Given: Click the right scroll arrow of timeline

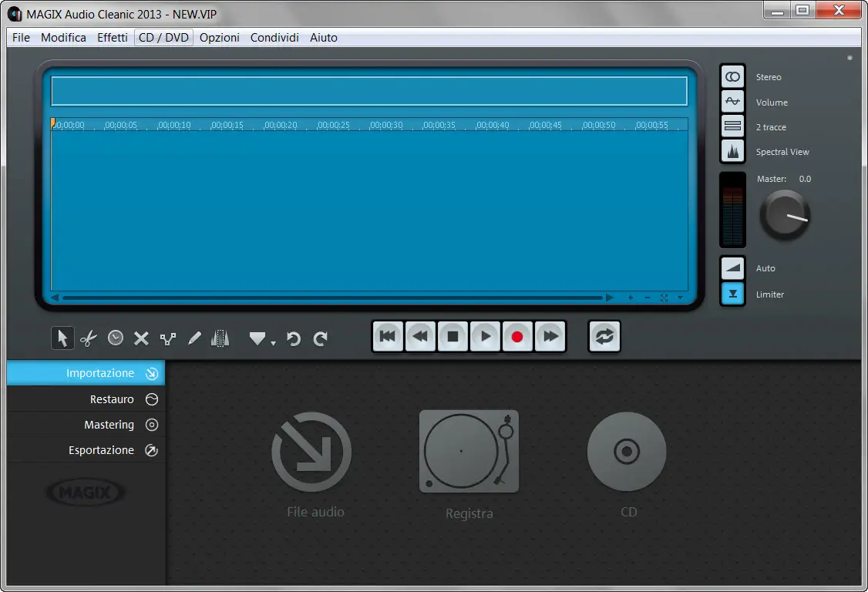Looking at the screenshot, I should (610, 298).
